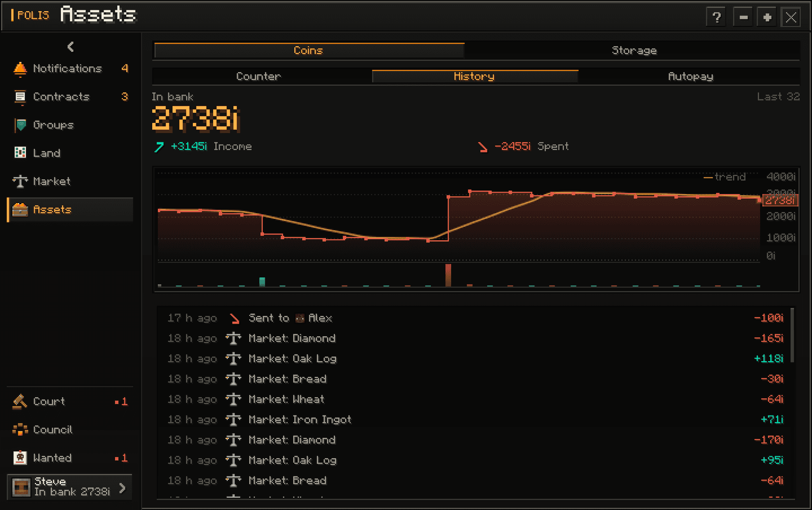Select 'Market: Oak Log' +118i row

click(x=476, y=359)
